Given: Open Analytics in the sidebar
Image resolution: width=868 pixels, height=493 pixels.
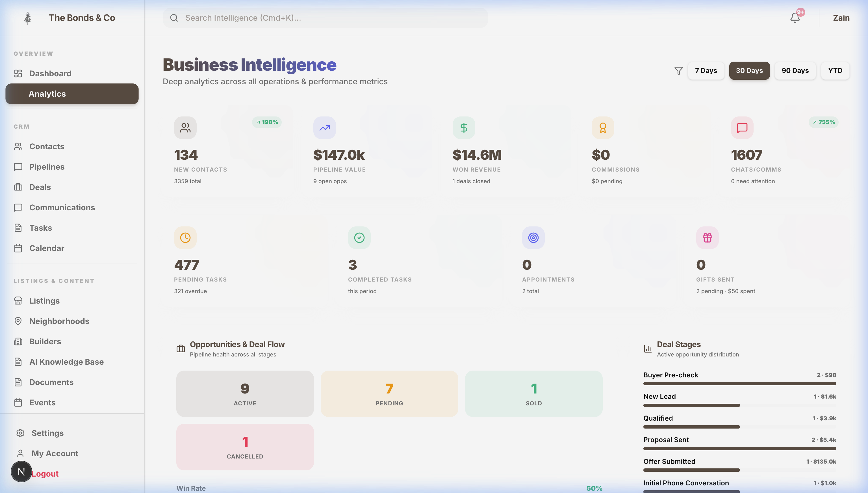Looking at the screenshot, I should coord(72,94).
